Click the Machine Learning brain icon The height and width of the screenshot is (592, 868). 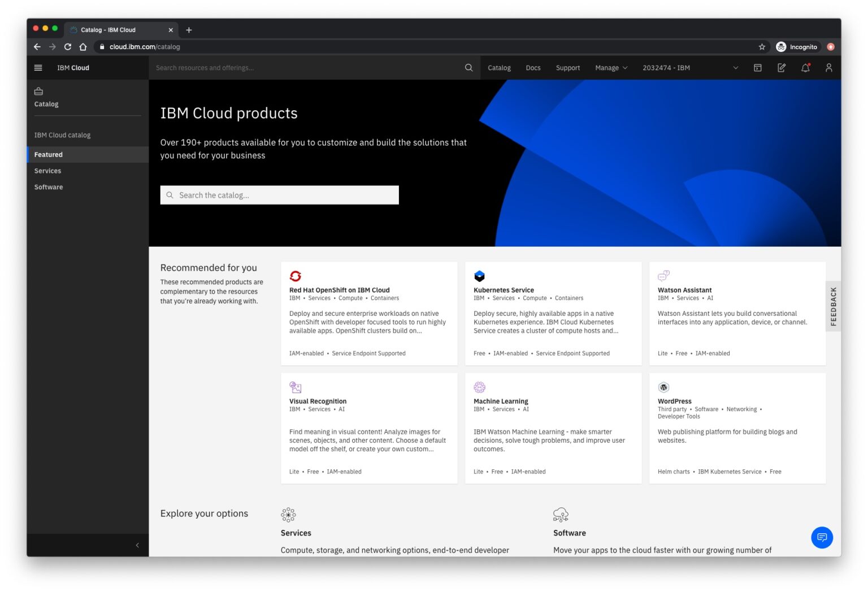(x=479, y=387)
